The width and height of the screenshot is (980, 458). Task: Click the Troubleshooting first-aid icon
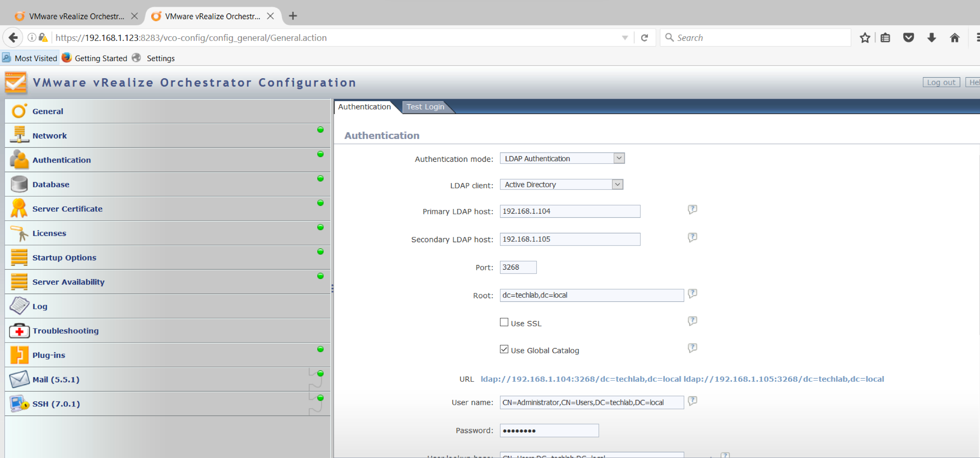pyautogui.click(x=19, y=331)
